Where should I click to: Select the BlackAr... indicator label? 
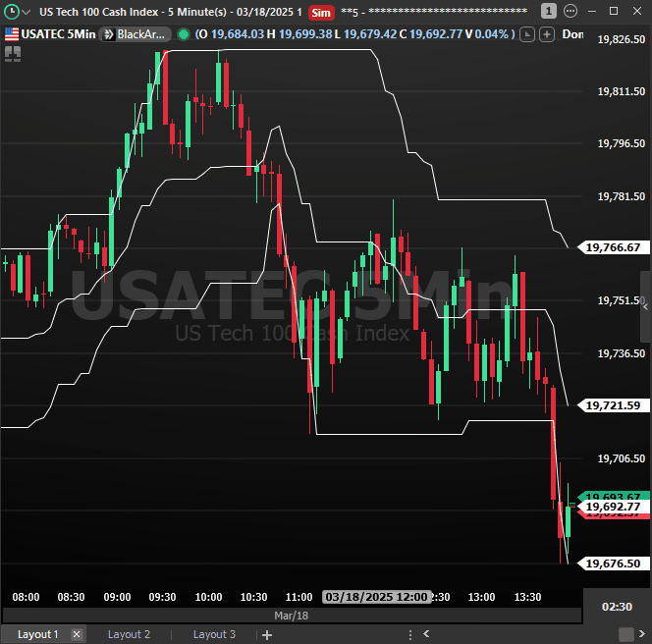[142, 33]
